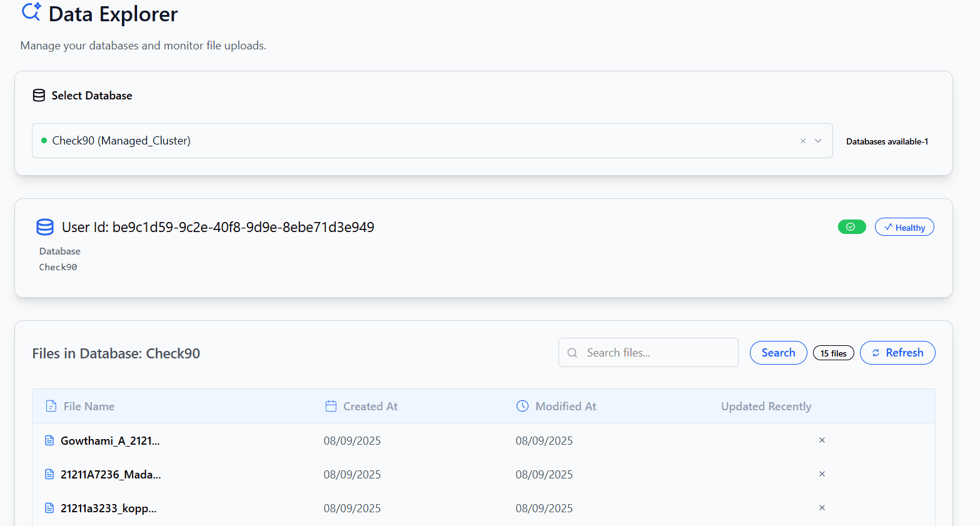Click the green checkmark status badge
The height and width of the screenshot is (526, 980).
[851, 227]
